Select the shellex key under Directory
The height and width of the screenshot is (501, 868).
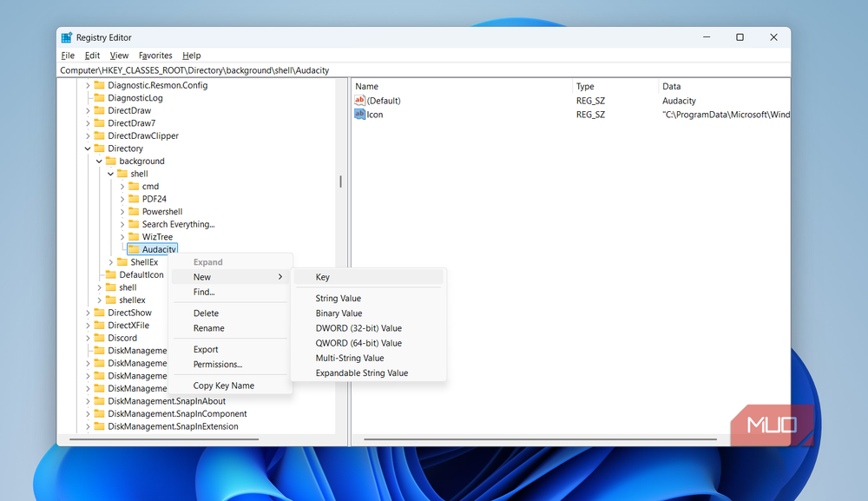click(x=132, y=300)
